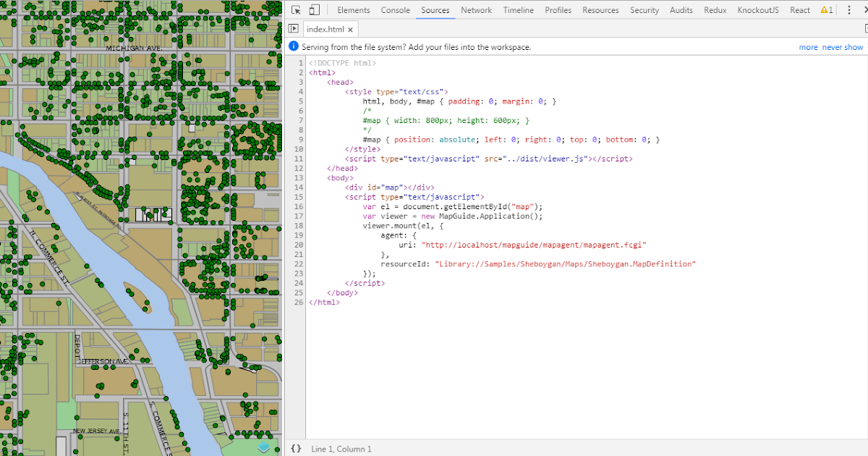The height and width of the screenshot is (456, 868).
Task: Toggle the device toolbar icon
Action: coord(315,10)
